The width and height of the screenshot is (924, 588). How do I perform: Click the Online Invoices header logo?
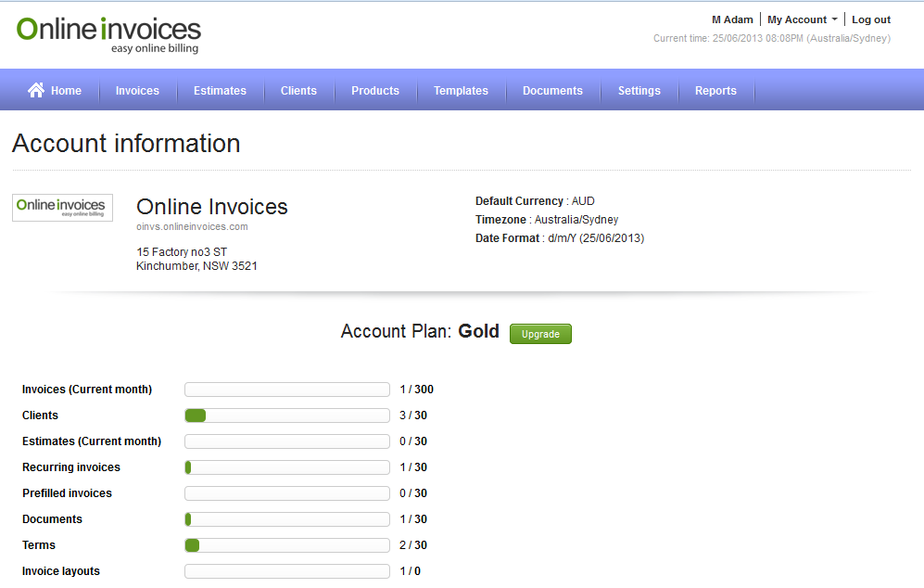point(108,34)
